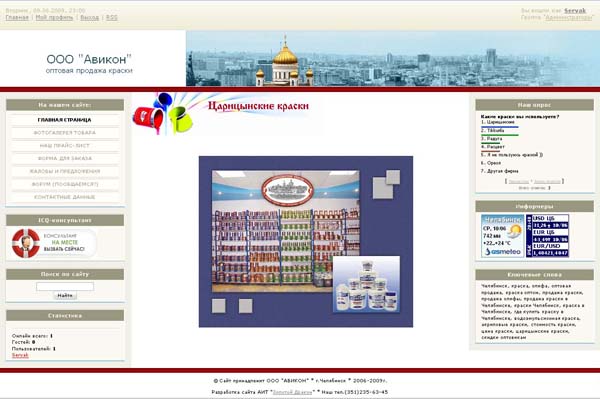Click the golden-domed cathedral header banner

tap(393, 59)
